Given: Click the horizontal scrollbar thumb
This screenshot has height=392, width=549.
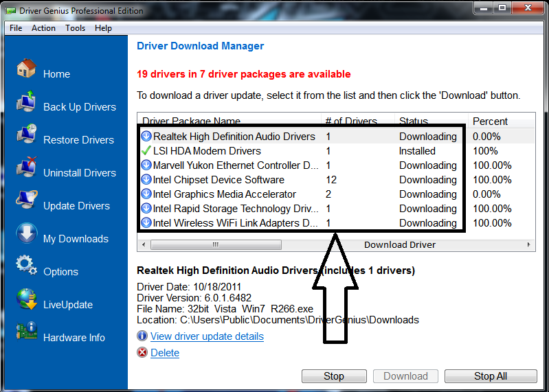Looking at the screenshot, I should 216,244.
